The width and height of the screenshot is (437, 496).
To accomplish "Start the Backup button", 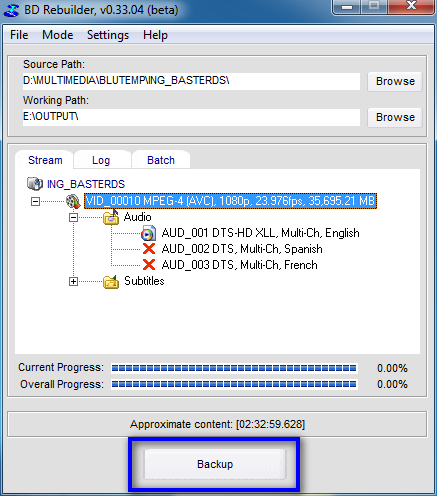I will click(x=215, y=464).
